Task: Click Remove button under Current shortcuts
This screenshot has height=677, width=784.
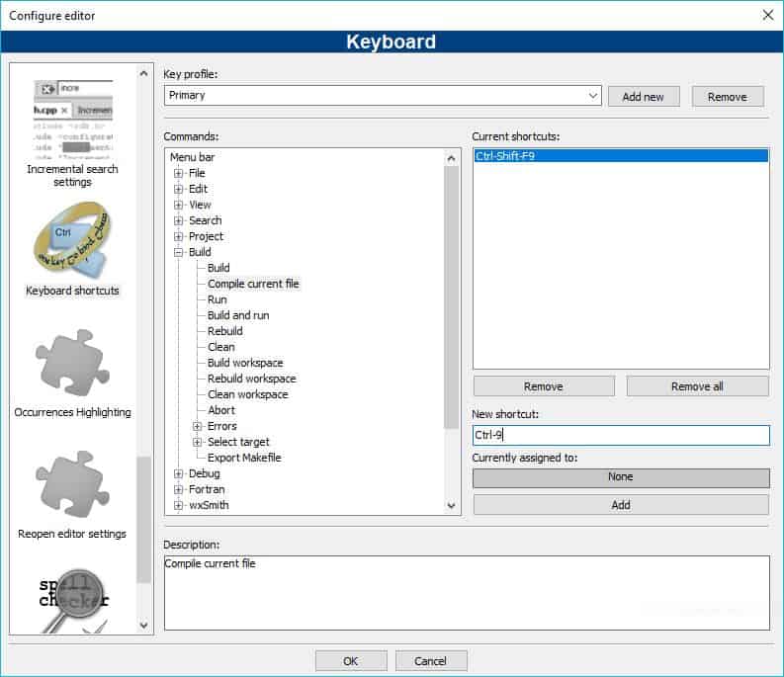Action: 544,386
